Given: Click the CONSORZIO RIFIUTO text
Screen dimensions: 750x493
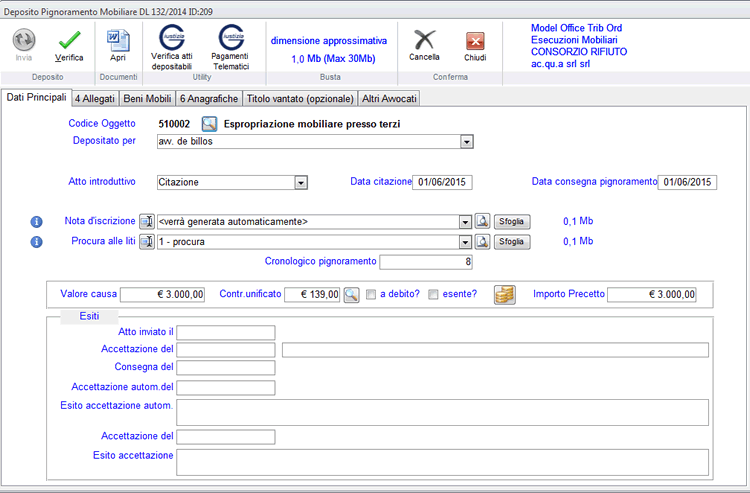Looking at the screenshot, I should point(579,52).
